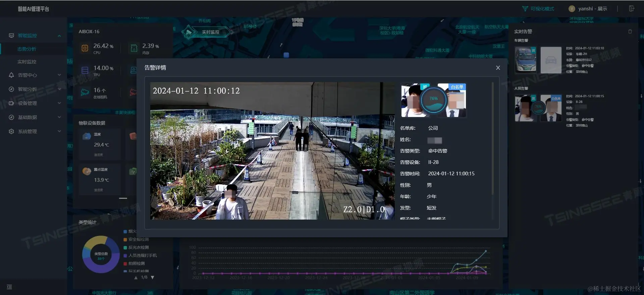Toggle 烟火 legend item
This screenshot has height=295, width=644.
130,231
